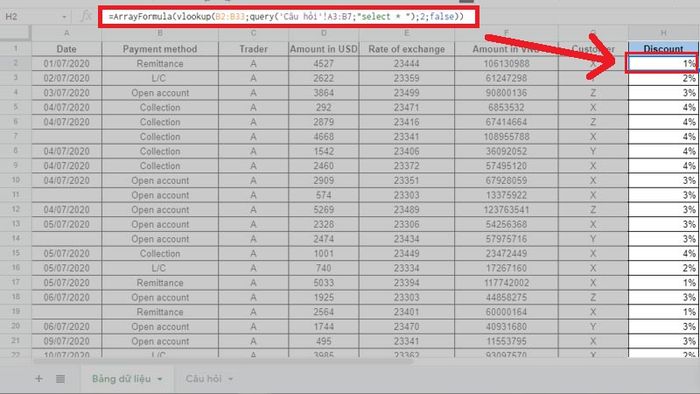Screen dimensions: 700x394
Task: Select VND amount cell 11553795
Action: tap(506, 341)
